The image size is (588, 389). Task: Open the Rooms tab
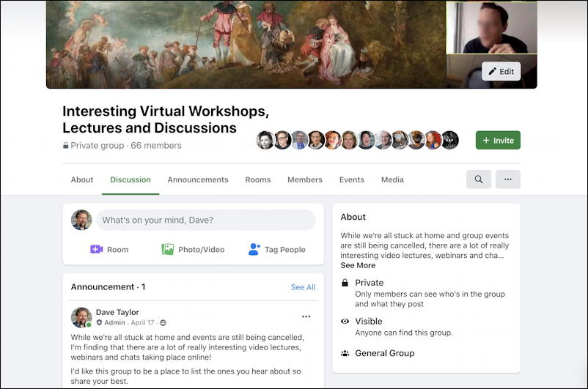[x=258, y=180]
